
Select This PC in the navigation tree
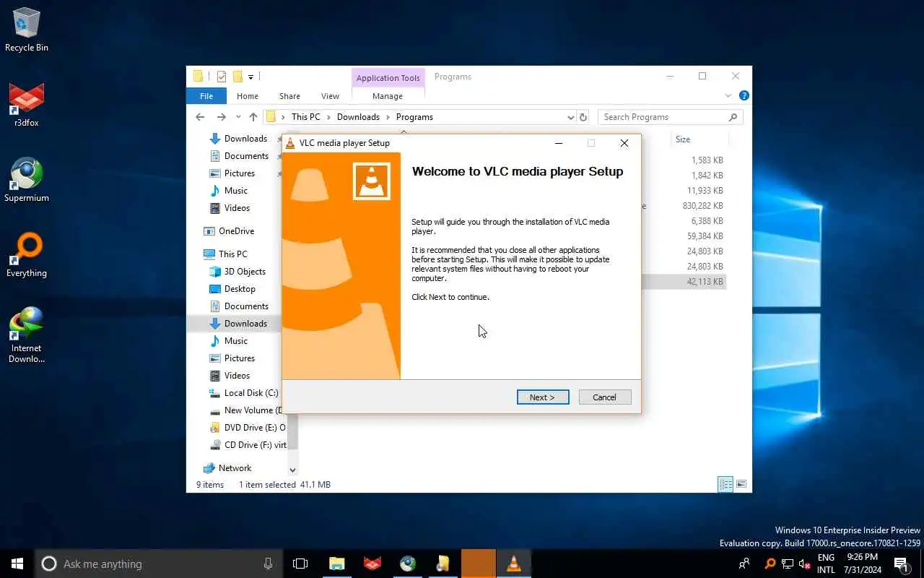tap(232, 254)
